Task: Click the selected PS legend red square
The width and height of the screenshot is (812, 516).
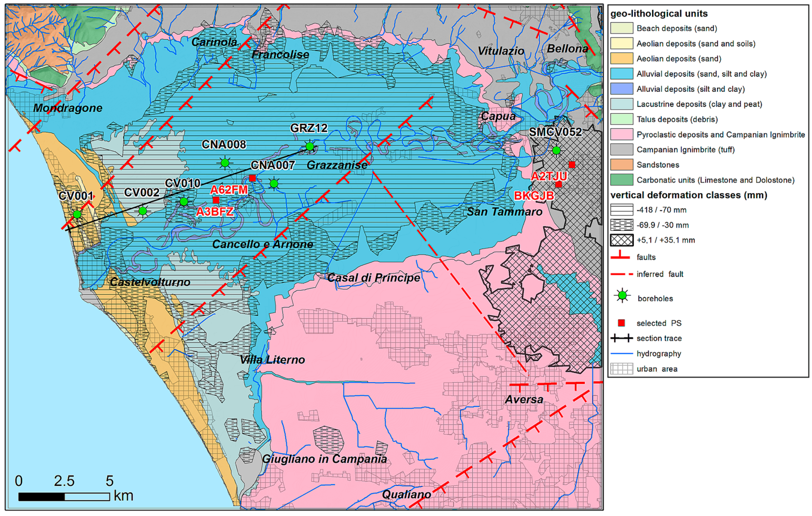Action: pos(621,323)
